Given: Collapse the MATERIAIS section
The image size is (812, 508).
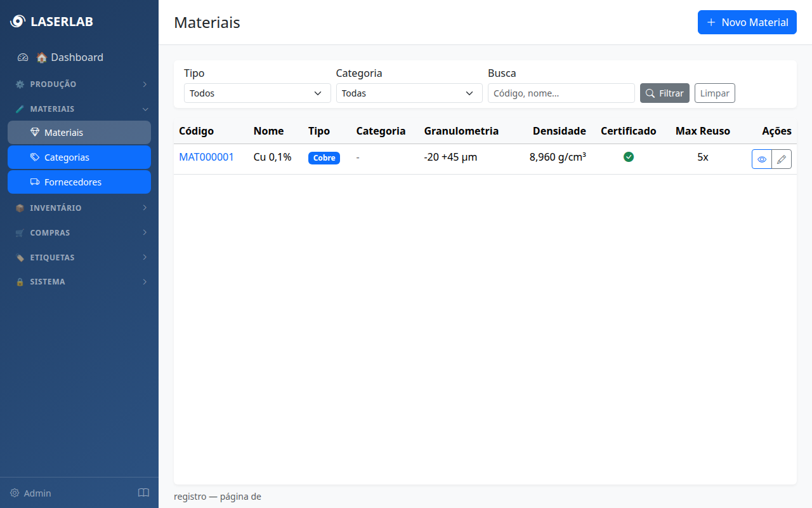Looking at the screenshot, I should click(145, 109).
